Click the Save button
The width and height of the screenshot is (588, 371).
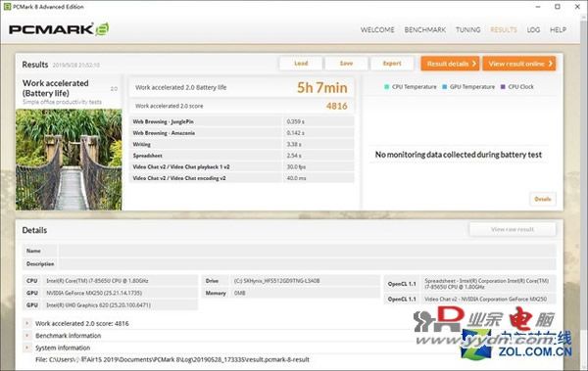click(x=346, y=64)
